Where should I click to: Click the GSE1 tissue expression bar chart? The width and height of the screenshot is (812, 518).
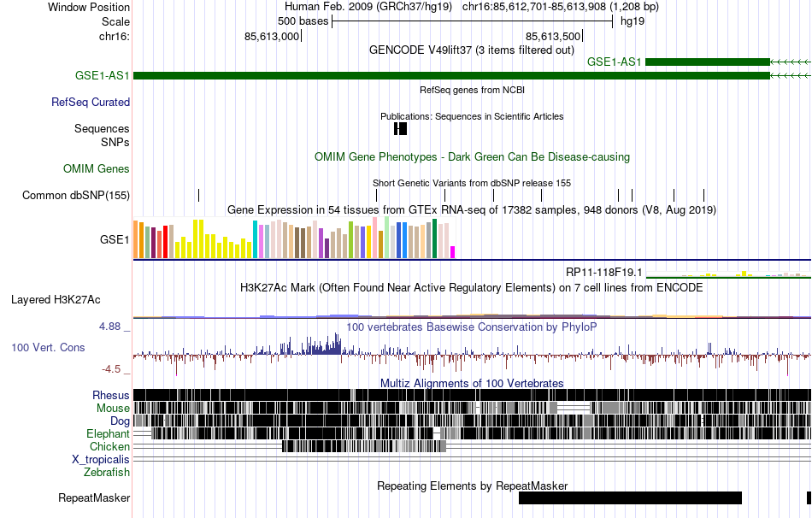coord(294,238)
